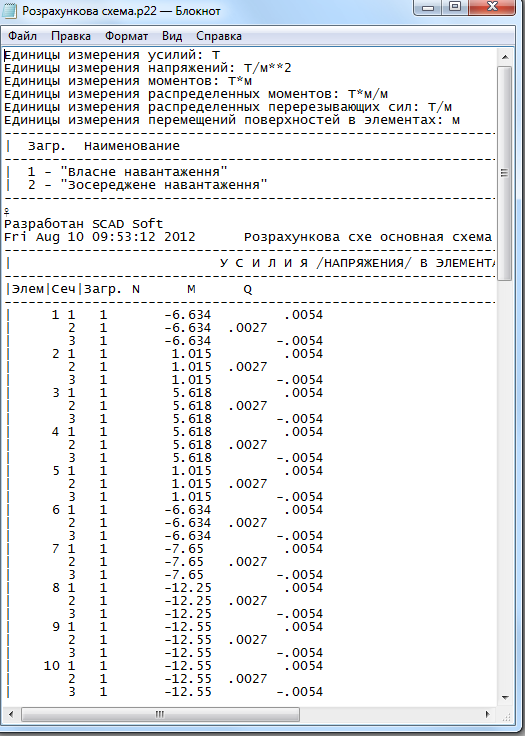Click column header "Элем"
This screenshot has height=736, width=525.
point(28,289)
